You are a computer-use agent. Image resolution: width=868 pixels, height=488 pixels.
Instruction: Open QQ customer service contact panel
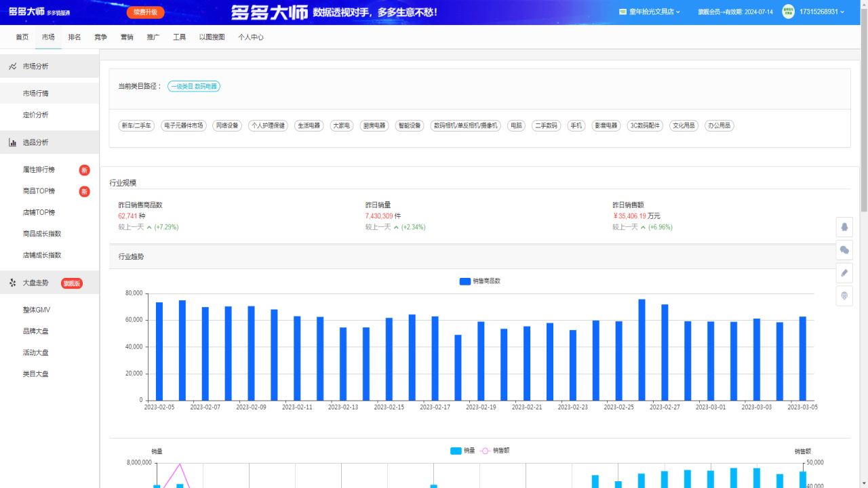click(x=844, y=227)
